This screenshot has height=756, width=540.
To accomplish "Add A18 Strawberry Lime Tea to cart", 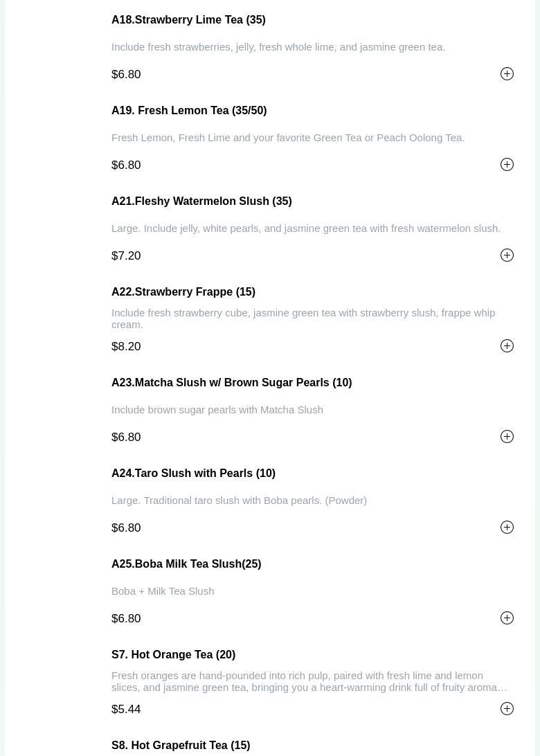I will coord(507,74).
